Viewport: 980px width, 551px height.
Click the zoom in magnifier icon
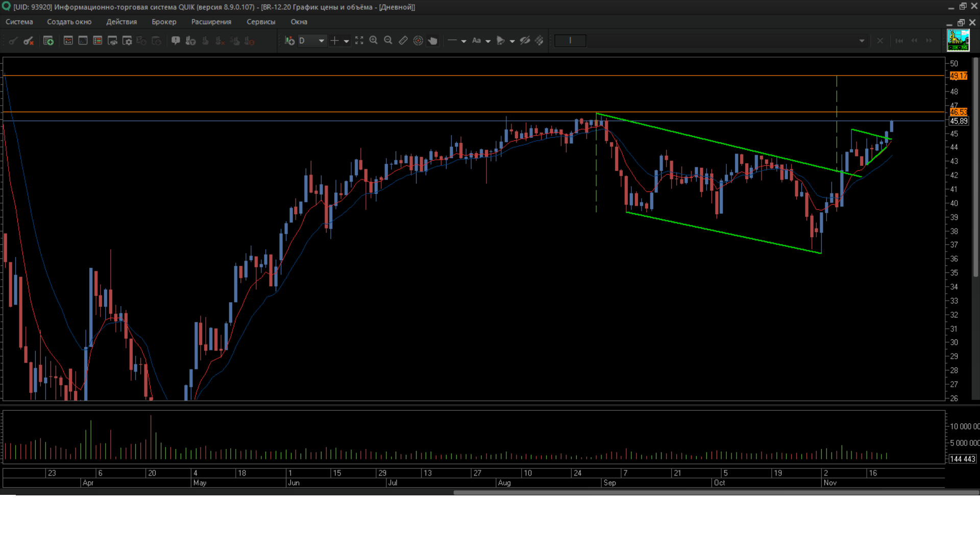point(374,41)
